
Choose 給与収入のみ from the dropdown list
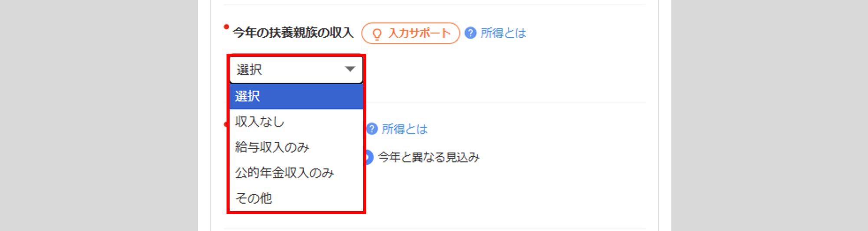(x=296, y=147)
